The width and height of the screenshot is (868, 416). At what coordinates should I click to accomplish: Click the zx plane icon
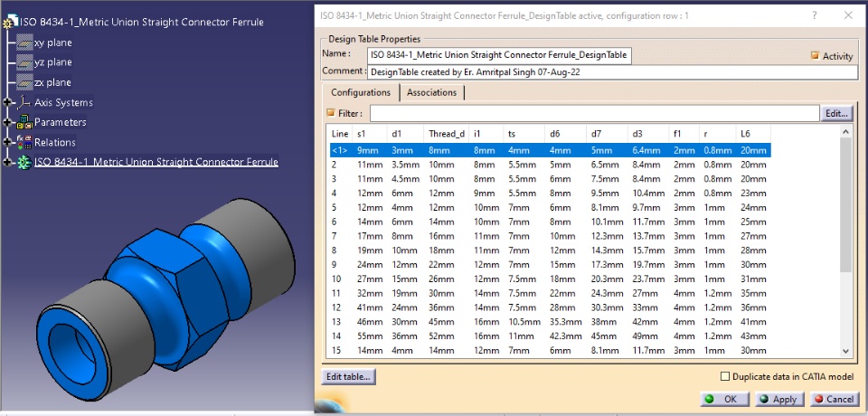pyautogui.click(x=25, y=82)
